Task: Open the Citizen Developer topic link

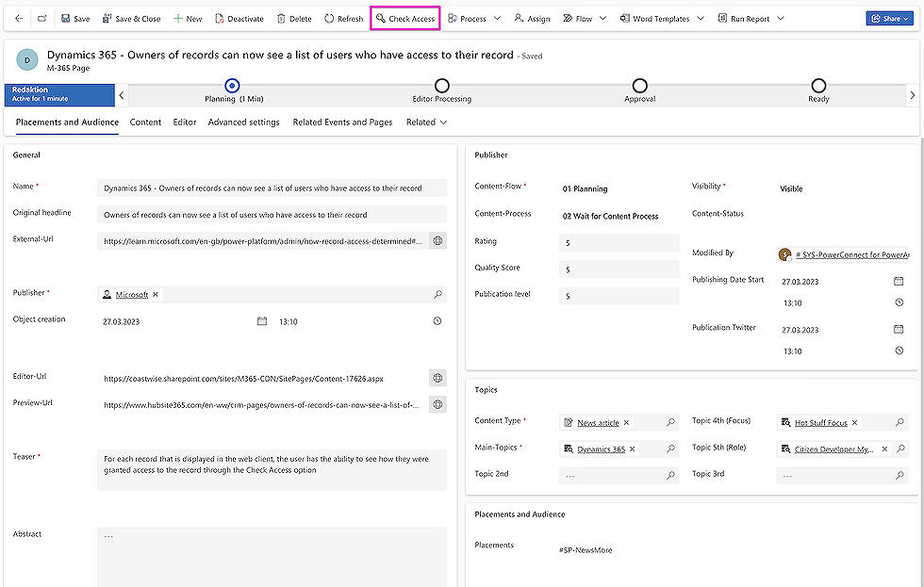Action: click(x=833, y=449)
